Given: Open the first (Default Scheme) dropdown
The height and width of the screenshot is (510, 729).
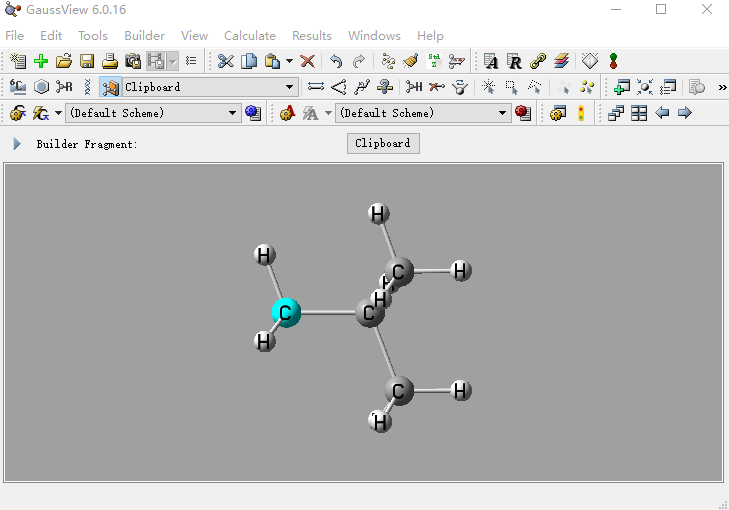Looking at the screenshot, I should (233, 113).
